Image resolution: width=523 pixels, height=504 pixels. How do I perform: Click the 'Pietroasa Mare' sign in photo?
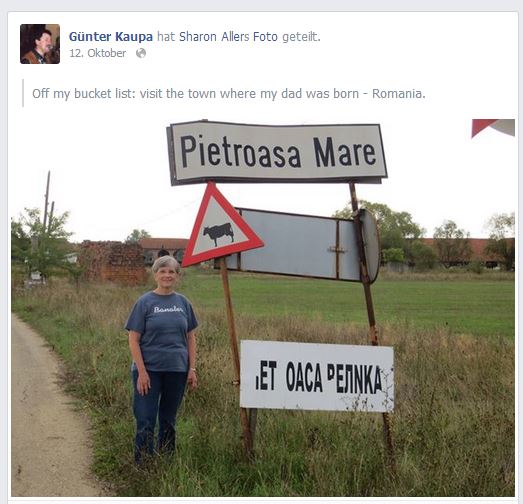277,152
